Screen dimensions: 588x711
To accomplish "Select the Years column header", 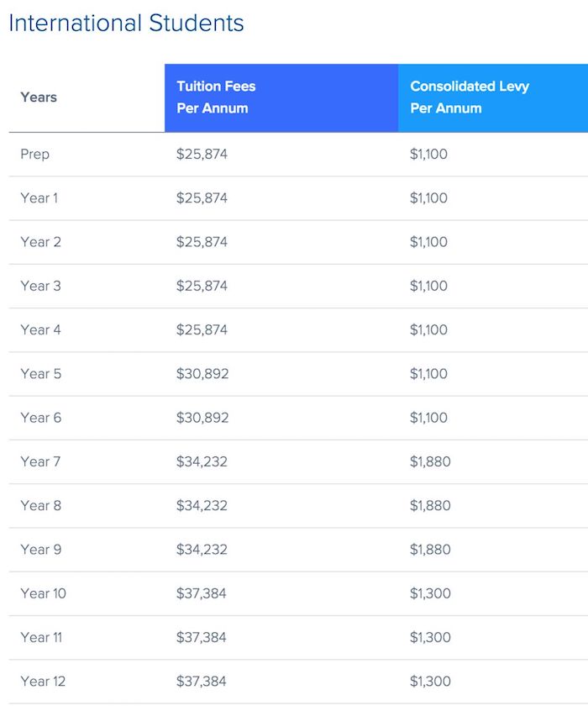I will click(39, 97).
